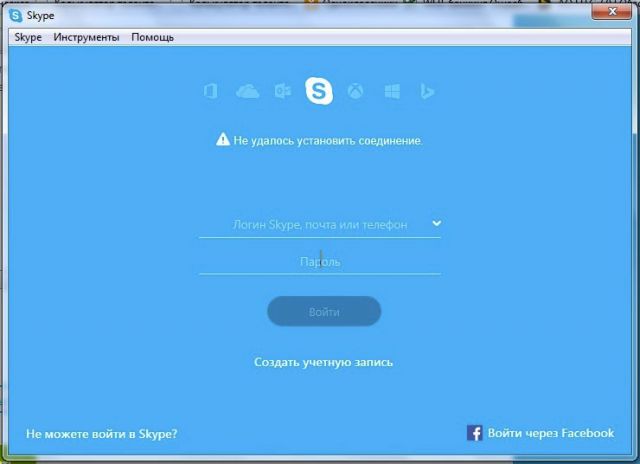Click the large Skype logo icon
This screenshot has width=640, height=464.
pyautogui.click(x=319, y=91)
